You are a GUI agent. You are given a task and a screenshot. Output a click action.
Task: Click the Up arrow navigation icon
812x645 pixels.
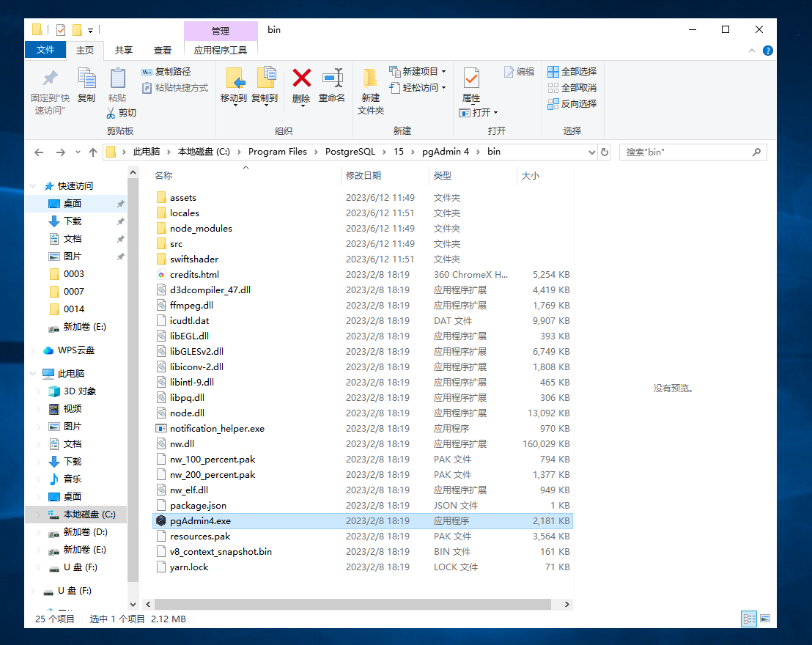tap(93, 152)
